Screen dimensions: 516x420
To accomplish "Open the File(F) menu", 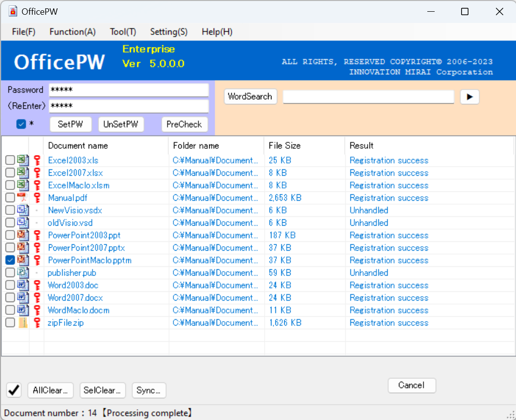I will [24, 32].
